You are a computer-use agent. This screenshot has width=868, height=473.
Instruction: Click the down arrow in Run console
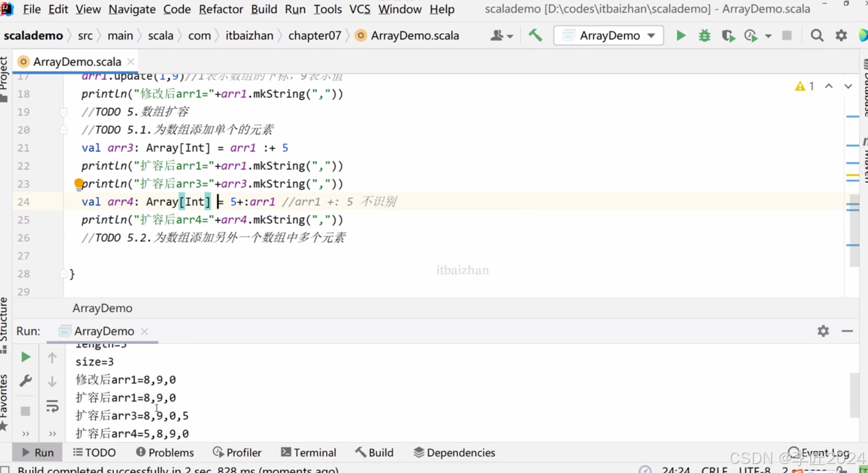click(x=52, y=381)
